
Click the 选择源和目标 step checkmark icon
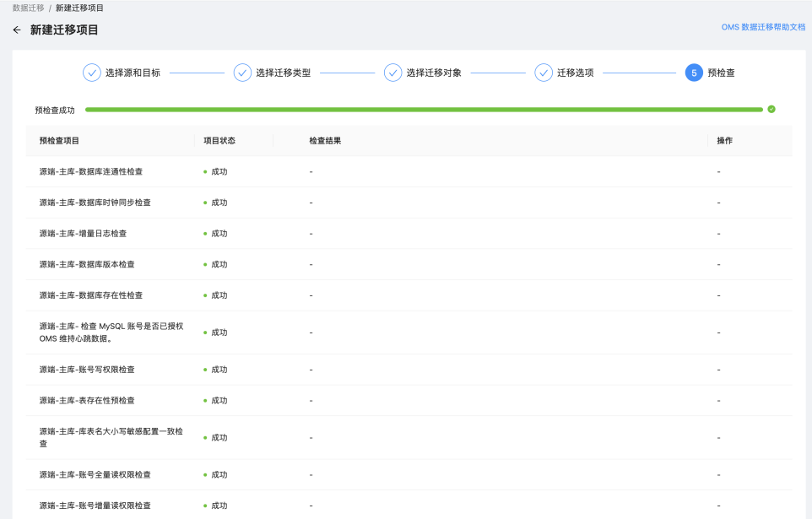(92, 73)
